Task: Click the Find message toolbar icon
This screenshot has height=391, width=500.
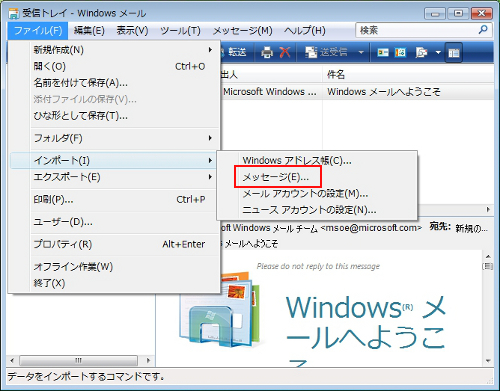Action: 421,52
